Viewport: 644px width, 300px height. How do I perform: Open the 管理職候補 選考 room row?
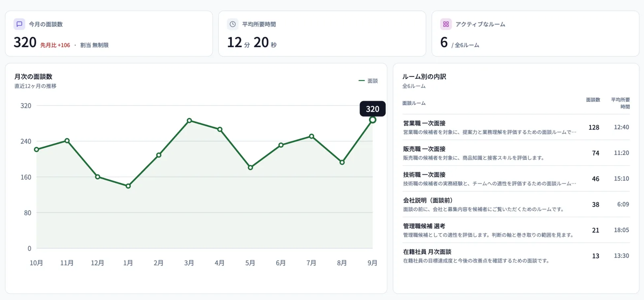pyautogui.click(x=516, y=230)
